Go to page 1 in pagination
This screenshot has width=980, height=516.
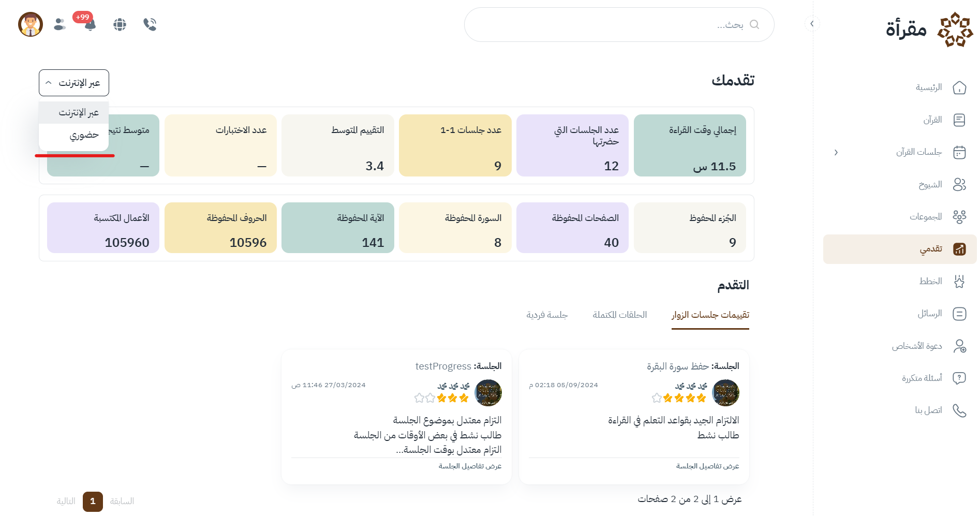coord(93,501)
